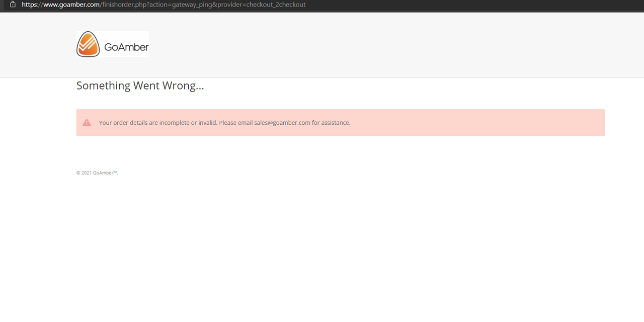Click the blank gray header area right of logo
644x322 pixels.
pos(377,45)
